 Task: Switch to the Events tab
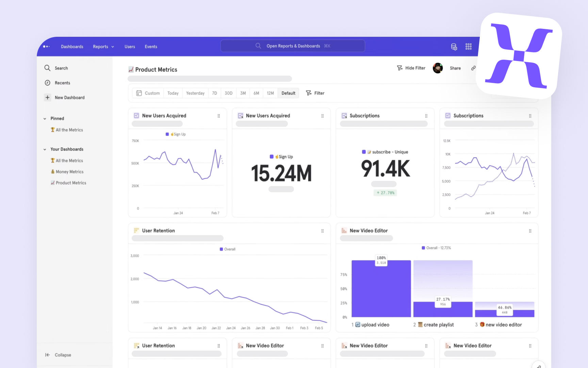[x=151, y=46]
